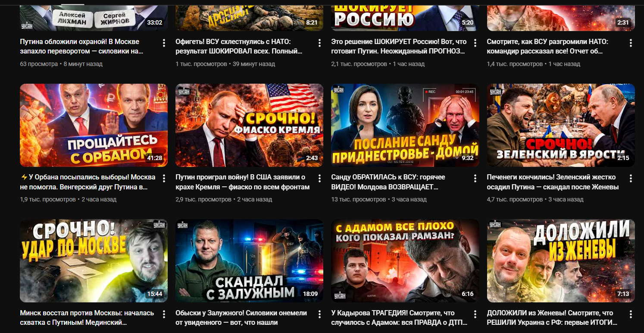Open three-dot menu for Это решение ШОКИРУЕТ video
Viewport: 644px width, 333px height.
pos(475,43)
